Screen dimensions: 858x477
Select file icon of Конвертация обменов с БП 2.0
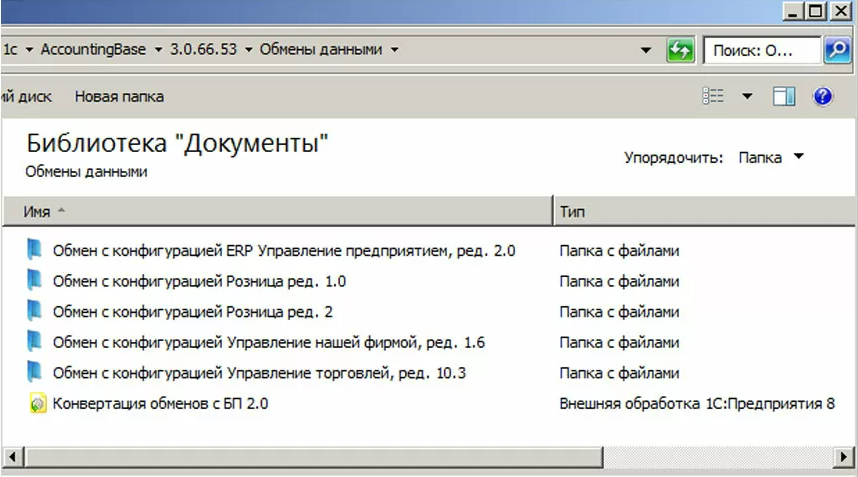click(x=38, y=404)
